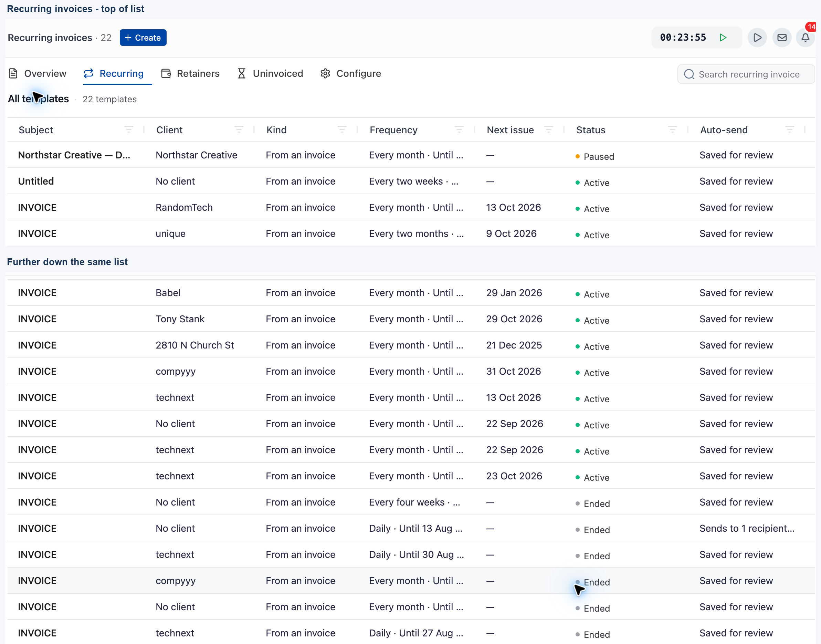Click Daily · Until 13 Aug frequency cell
Screen dimensions: 821x644
click(415, 529)
